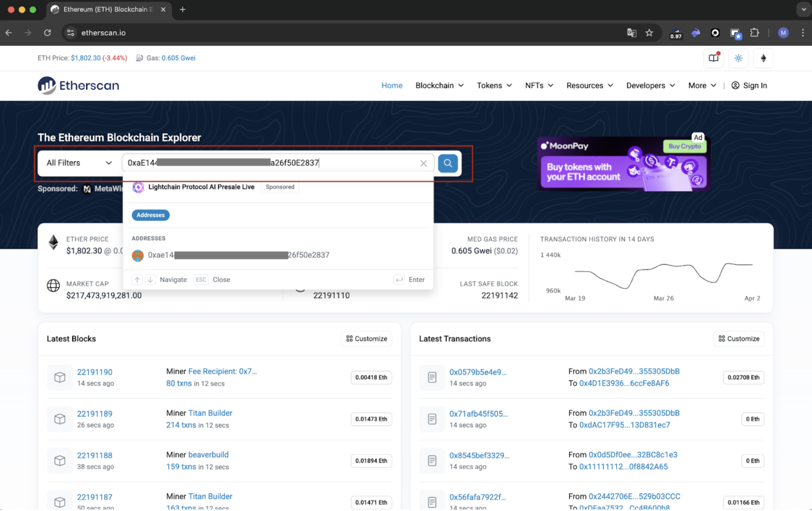Click the MoonPay Ad label badge
Image resolution: width=812 pixels, height=511 pixels.
(698, 137)
